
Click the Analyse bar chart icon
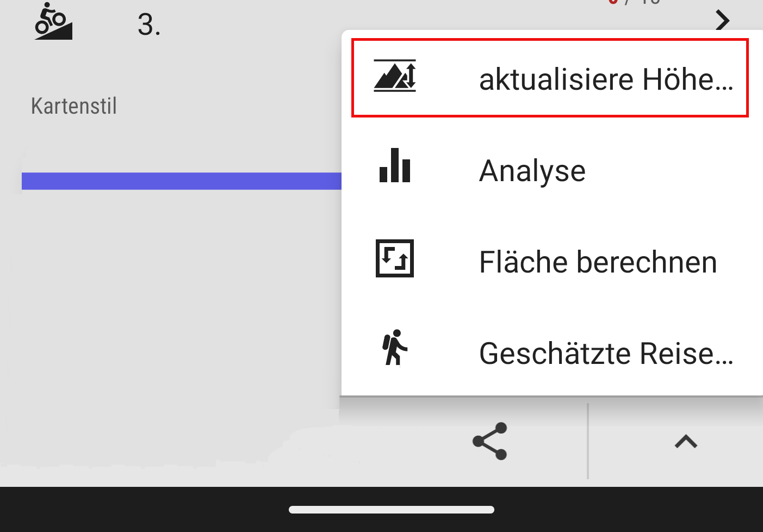point(395,166)
